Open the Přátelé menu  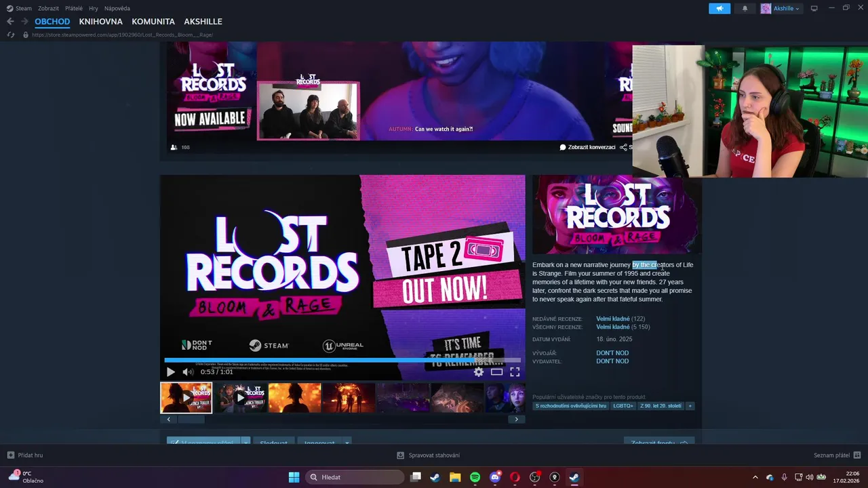tap(74, 8)
